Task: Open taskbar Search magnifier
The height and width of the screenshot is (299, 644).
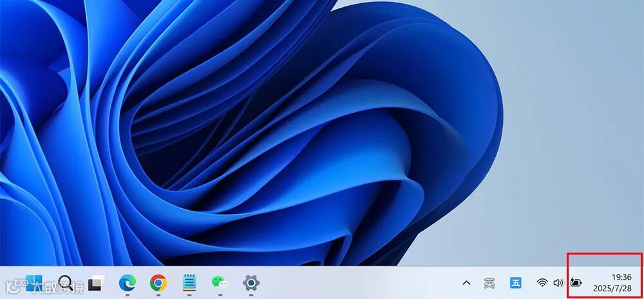Action: click(66, 283)
